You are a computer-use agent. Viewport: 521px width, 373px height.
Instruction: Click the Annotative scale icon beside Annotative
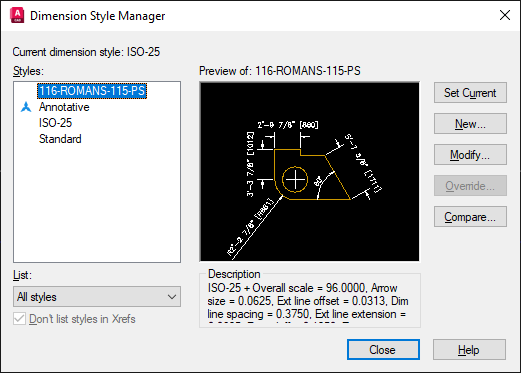click(26, 107)
